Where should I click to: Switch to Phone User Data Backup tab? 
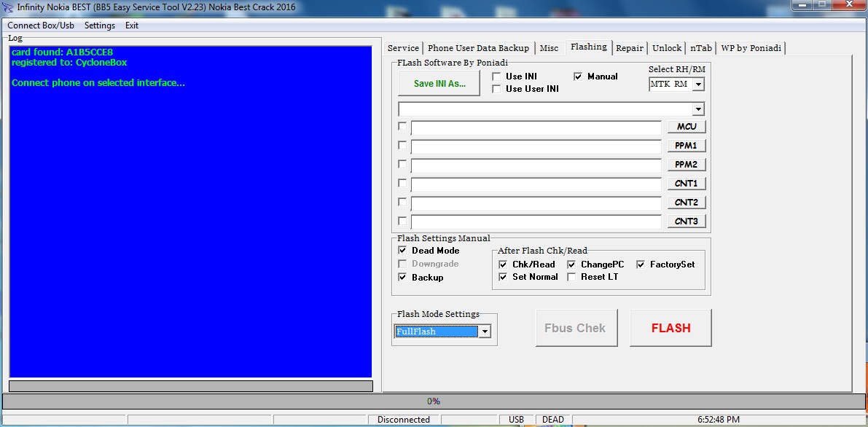point(478,48)
